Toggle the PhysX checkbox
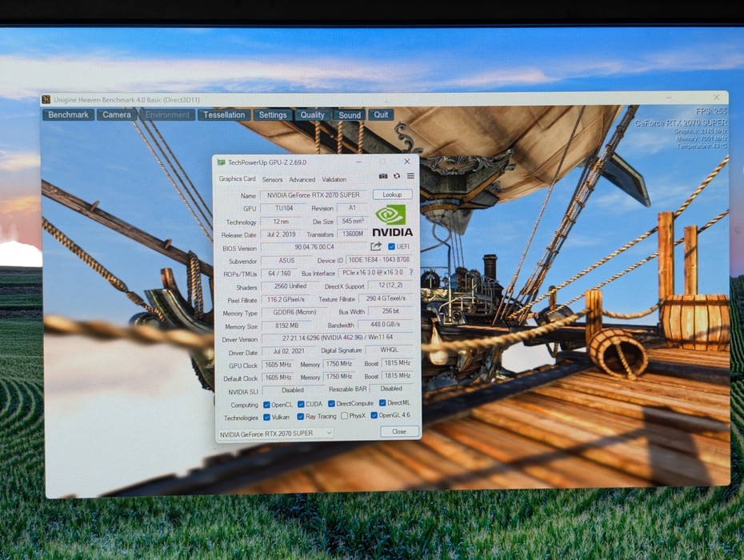This screenshot has height=560, width=744. pos(345,416)
